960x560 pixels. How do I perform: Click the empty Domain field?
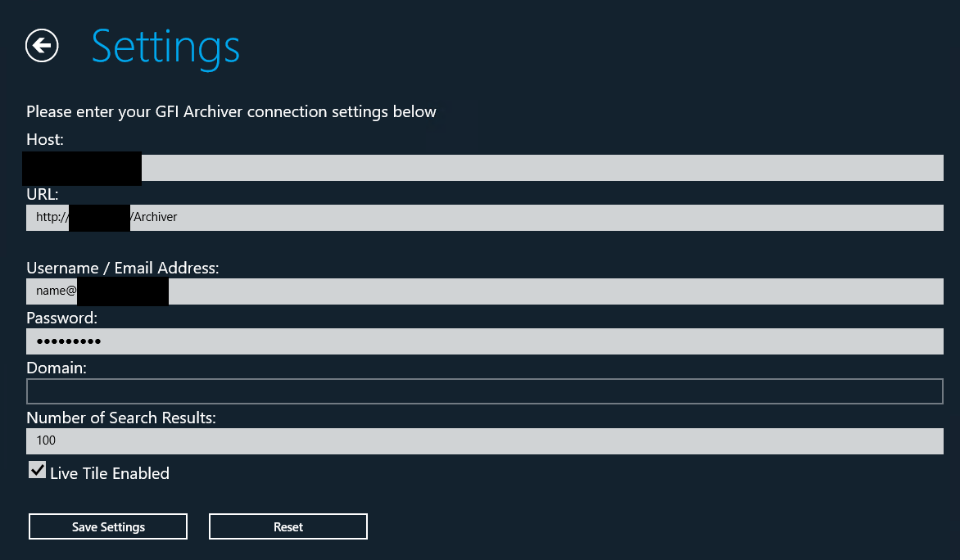(484, 391)
